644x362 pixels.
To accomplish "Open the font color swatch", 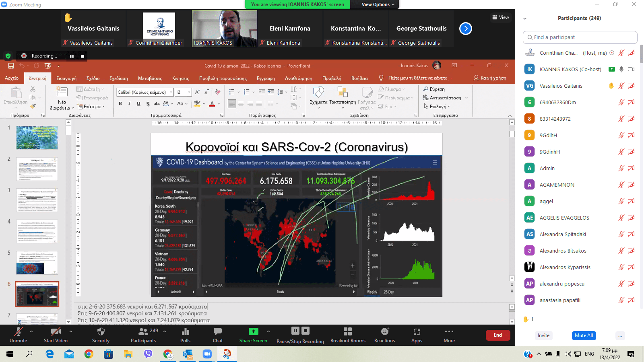I will click(212, 104).
